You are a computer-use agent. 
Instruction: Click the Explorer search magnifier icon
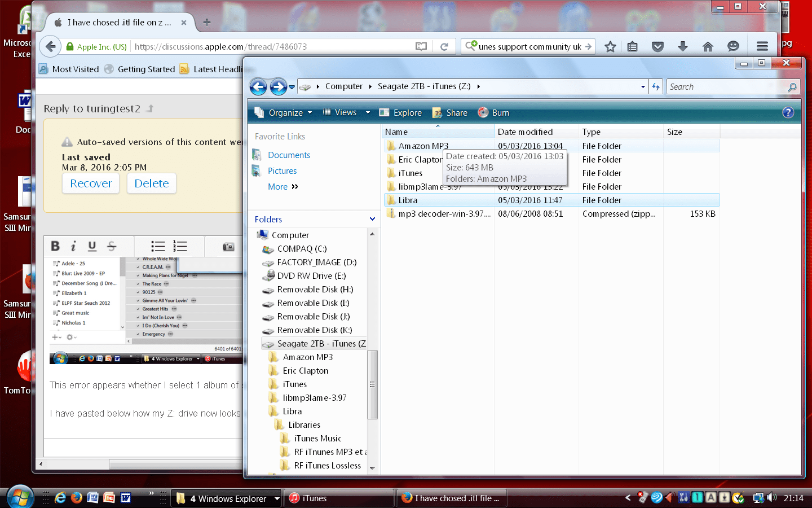click(x=792, y=87)
